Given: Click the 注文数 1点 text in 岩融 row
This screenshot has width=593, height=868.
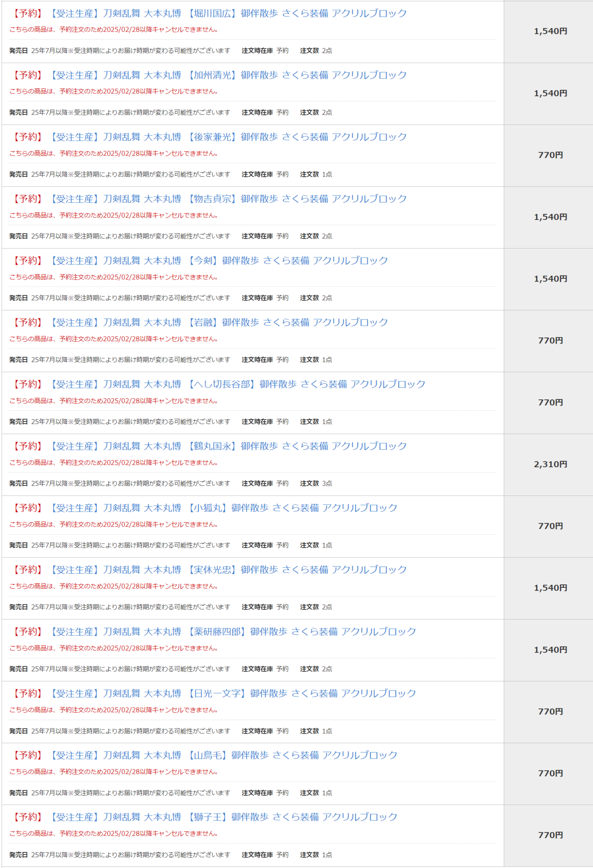Looking at the screenshot, I should click(x=316, y=360).
